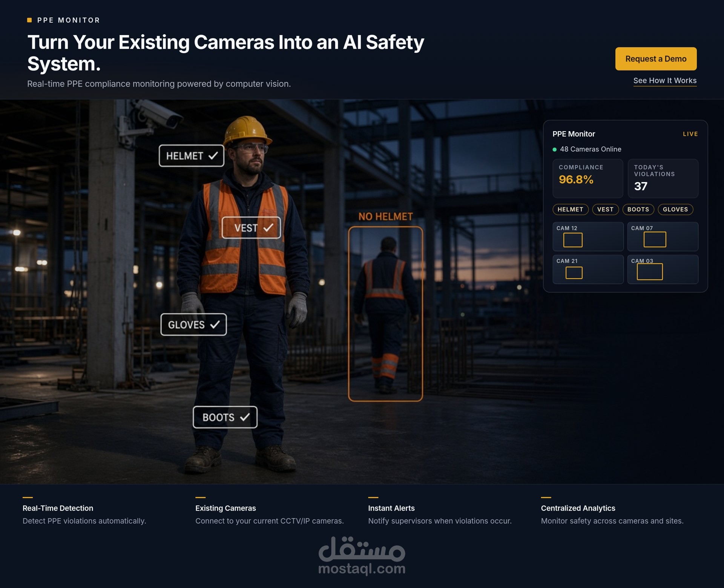The height and width of the screenshot is (588, 724).
Task: Open the CAM 21 feed thumbnail
Action: (x=588, y=269)
